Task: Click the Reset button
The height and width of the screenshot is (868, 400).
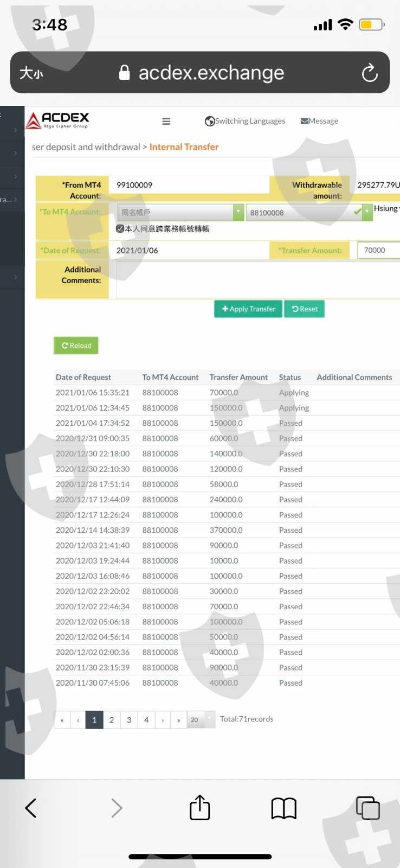Action: coord(305,309)
